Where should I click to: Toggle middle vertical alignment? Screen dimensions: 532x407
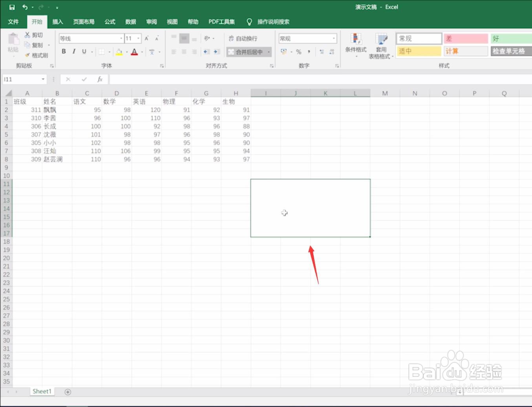point(184,38)
